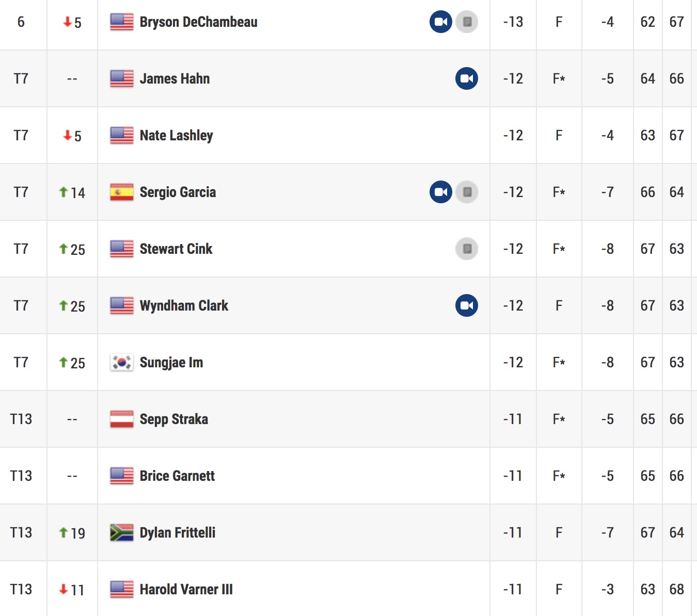This screenshot has height=616, width=697.
Task: Click the South Africa flag beside Dylan Frittelli
Action: click(122, 532)
